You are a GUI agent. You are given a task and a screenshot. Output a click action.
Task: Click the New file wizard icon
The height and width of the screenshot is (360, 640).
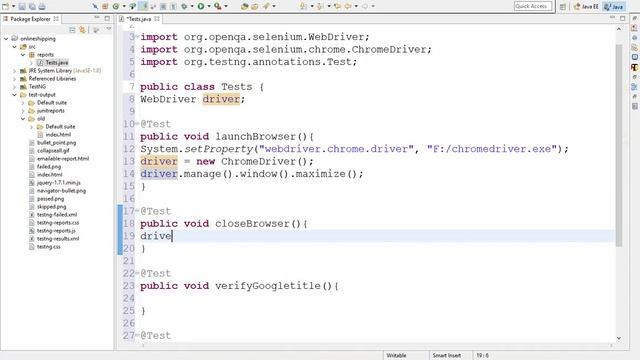(5, 6)
